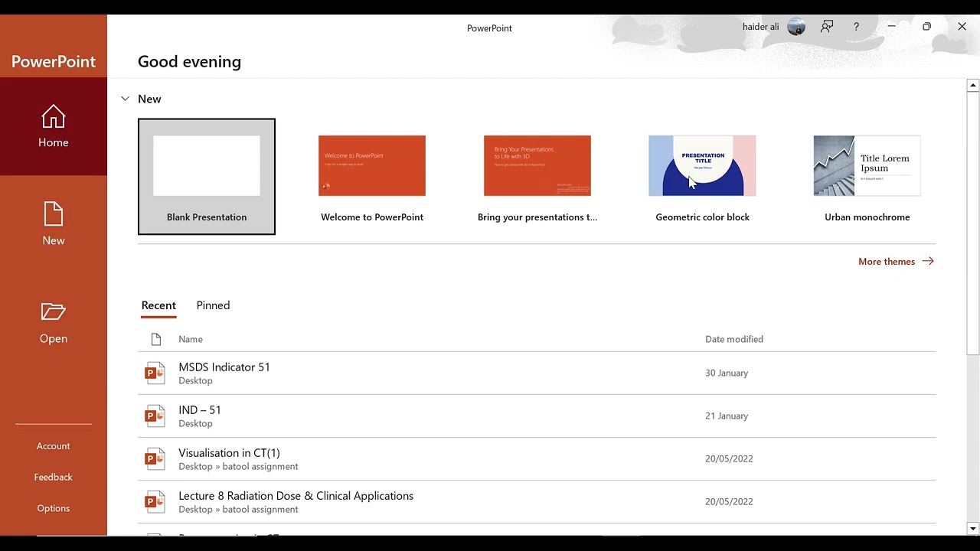Screen dimensions: 980x551
Task: Open Visualisation in CT(1) presentation
Action: tap(537, 458)
